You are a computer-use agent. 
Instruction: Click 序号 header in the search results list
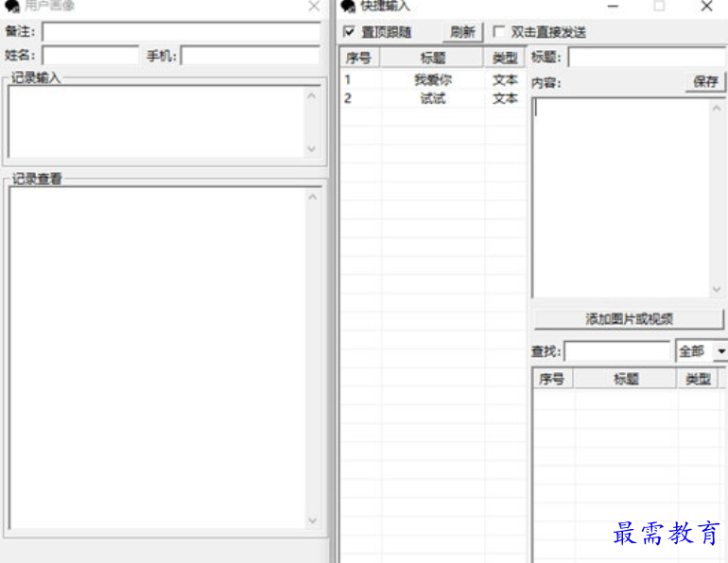(552, 379)
